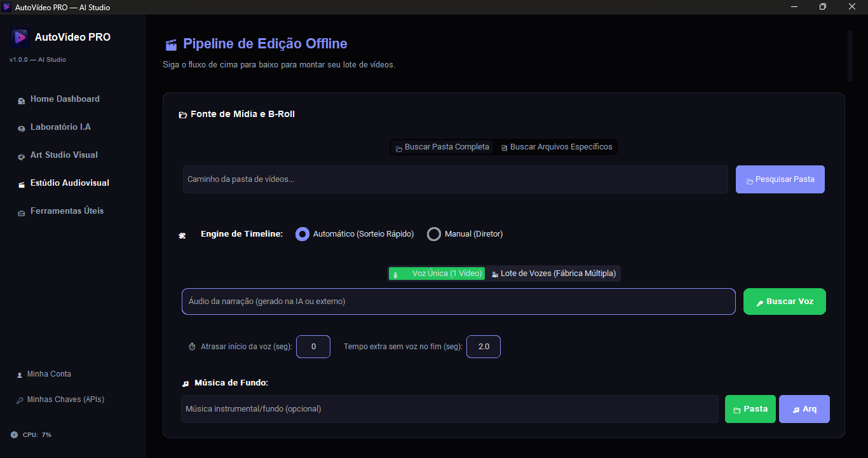Click the Siga o fluxo de cima subtitle text
The width and height of the screenshot is (868, 458).
279,65
